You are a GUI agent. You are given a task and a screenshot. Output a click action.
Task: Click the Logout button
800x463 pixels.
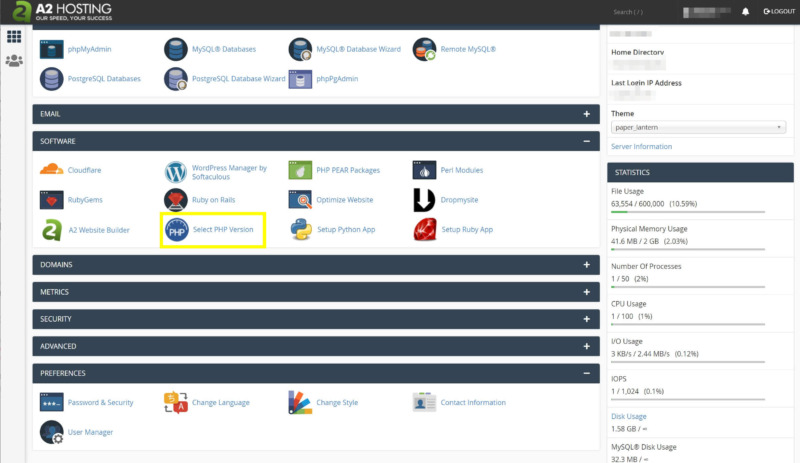point(778,12)
